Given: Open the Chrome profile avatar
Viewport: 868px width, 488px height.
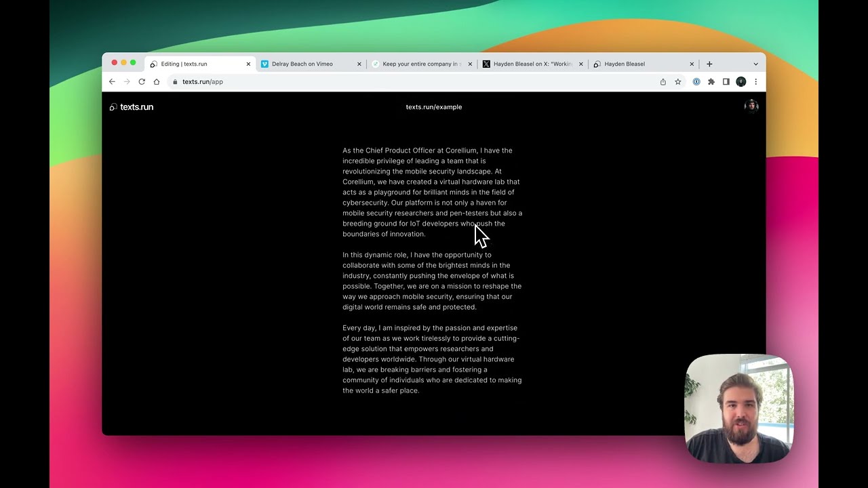Looking at the screenshot, I should coord(741,82).
